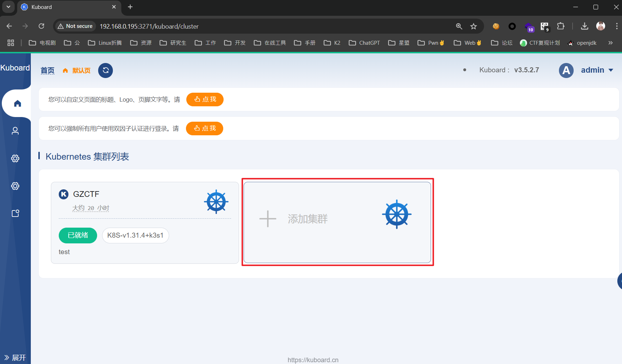Open the apps grid in bookmarks bar
This screenshot has width=622, height=364.
[11, 43]
